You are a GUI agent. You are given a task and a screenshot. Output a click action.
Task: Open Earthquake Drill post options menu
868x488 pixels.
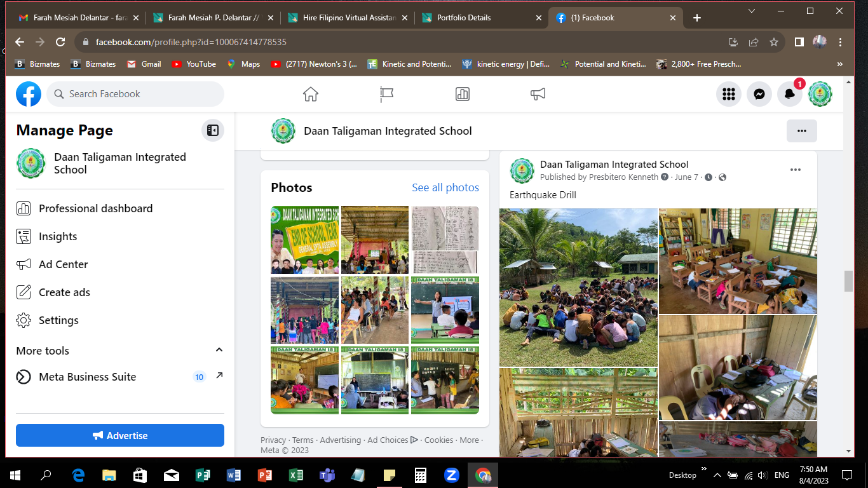click(x=796, y=170)
